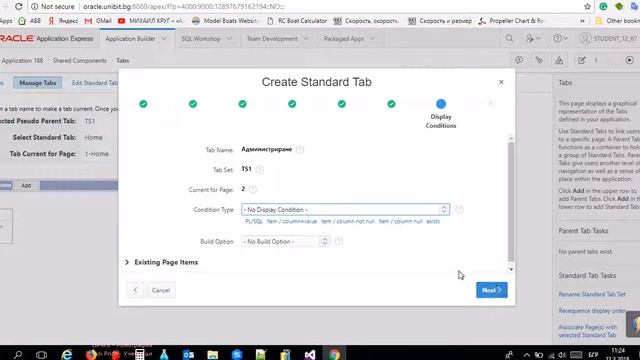Click the Shared Components toolbar icon
640x360 pixels.
pyautogui.click(x=559, y=60)
